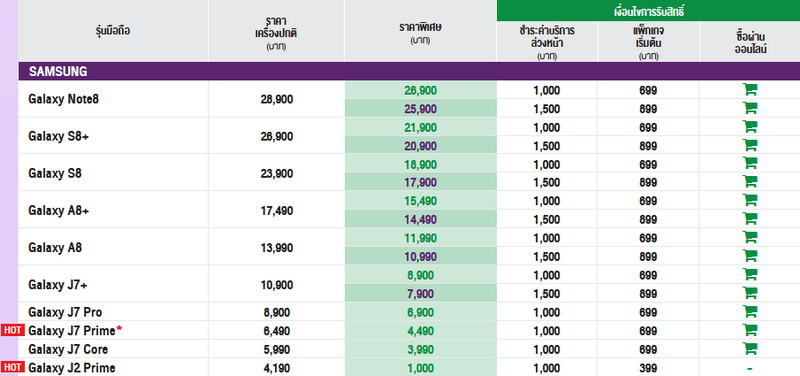This screenshot has height=376, width=800.
Task: Click normal price 10,900 for Galaxy J7+
Action: click(277, 285)
